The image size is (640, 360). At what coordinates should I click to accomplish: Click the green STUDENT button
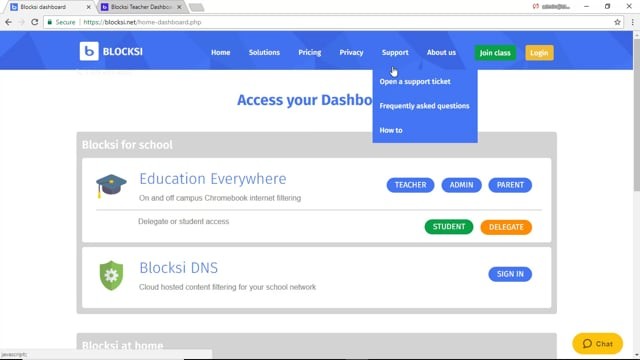pos(449,227)
